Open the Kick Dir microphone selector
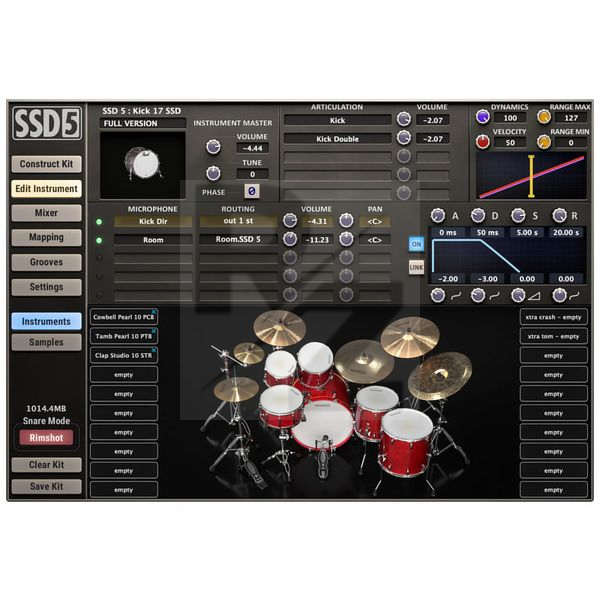600x600 pixels. [x=153, y=221]
